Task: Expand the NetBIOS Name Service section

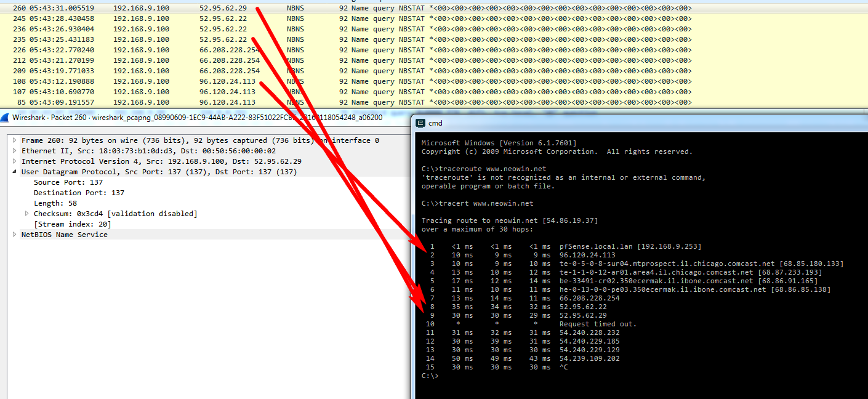Action: [15, 234]
